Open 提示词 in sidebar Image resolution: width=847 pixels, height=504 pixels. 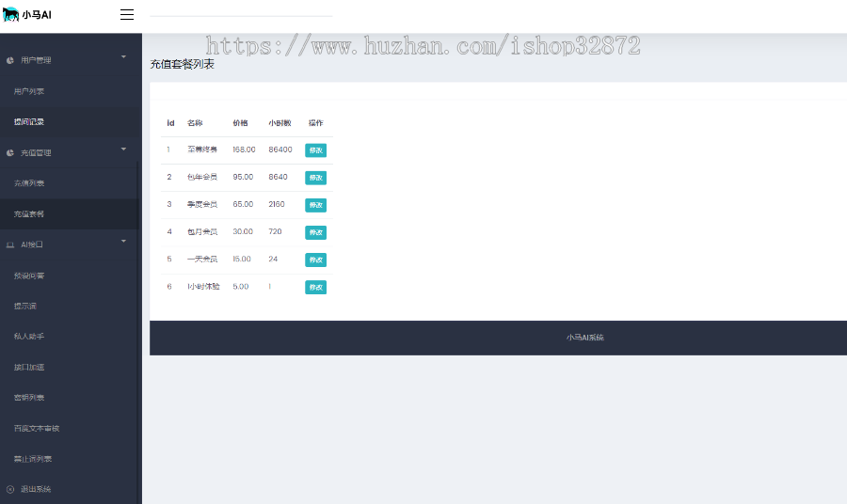[25, 306]
